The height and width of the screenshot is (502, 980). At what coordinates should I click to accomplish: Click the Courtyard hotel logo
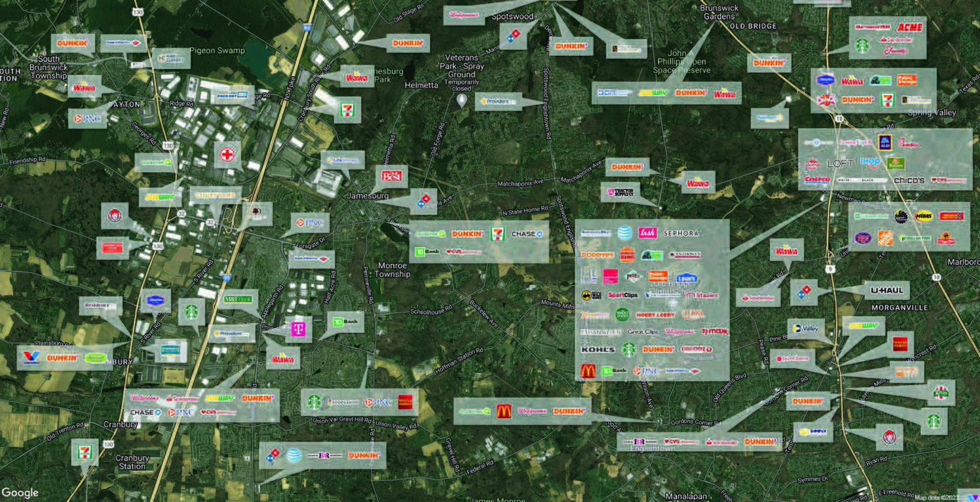[215, 195]
